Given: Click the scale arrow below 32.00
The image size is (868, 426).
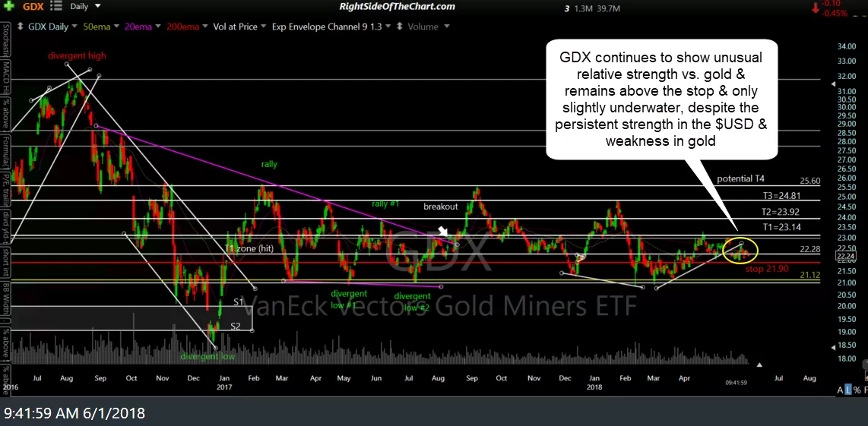Looking at the screenshot, I should tap(835, 84).
